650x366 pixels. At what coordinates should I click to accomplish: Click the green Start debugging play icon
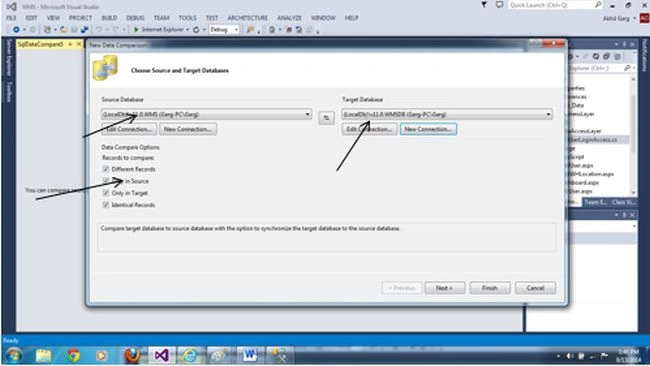click(x=136, y=30)
